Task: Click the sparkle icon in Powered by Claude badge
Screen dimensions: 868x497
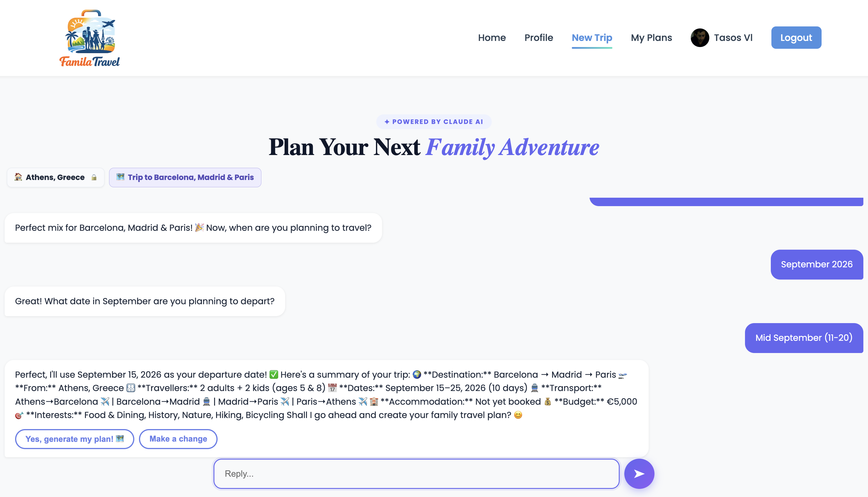Action: [x=387, y=122]
